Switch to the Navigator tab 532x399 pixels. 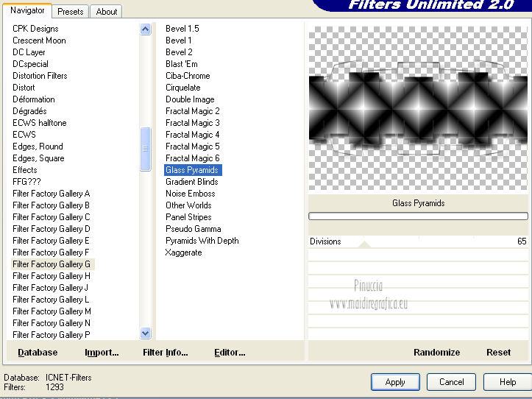(x=27, y=10)
